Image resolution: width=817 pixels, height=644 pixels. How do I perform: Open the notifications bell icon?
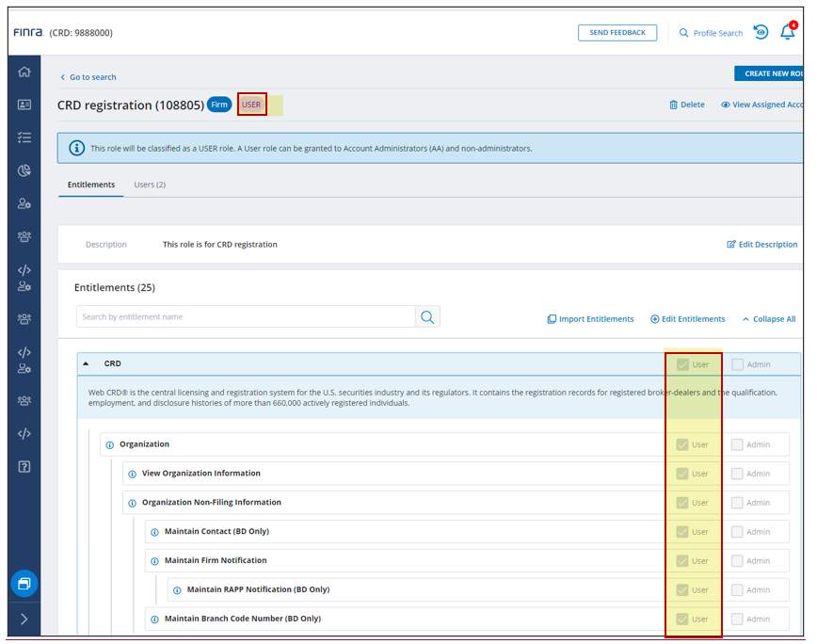pos(788,33)
